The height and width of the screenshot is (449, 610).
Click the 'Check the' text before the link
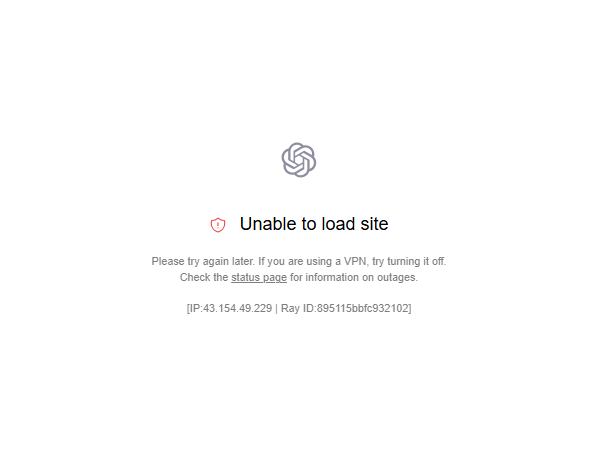tap(204, 277)
